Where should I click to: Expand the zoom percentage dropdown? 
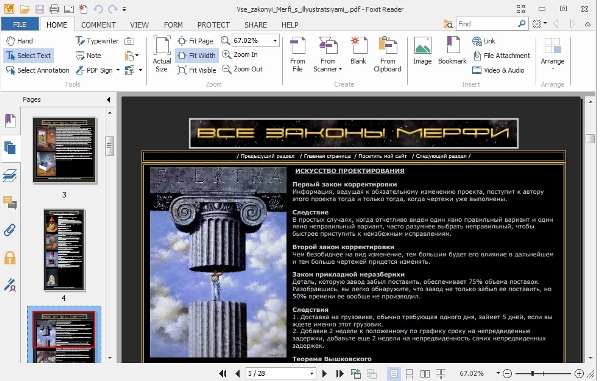coord(275,41)
